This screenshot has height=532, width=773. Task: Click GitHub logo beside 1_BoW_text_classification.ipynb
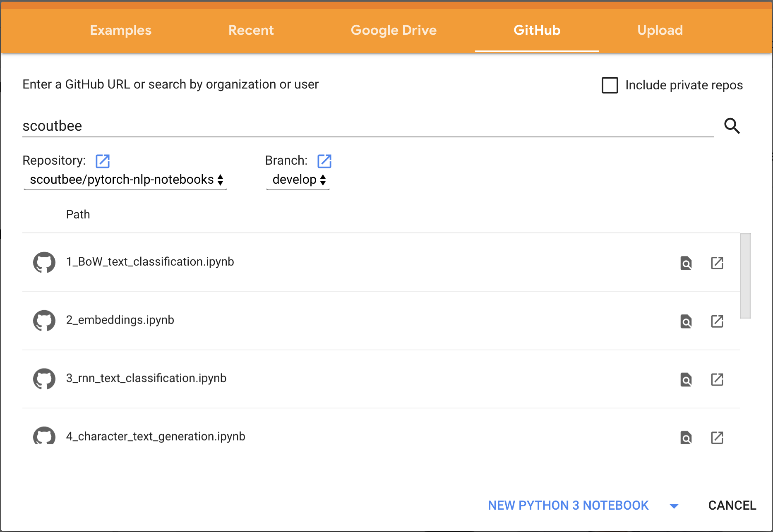[x=44, y=262]
